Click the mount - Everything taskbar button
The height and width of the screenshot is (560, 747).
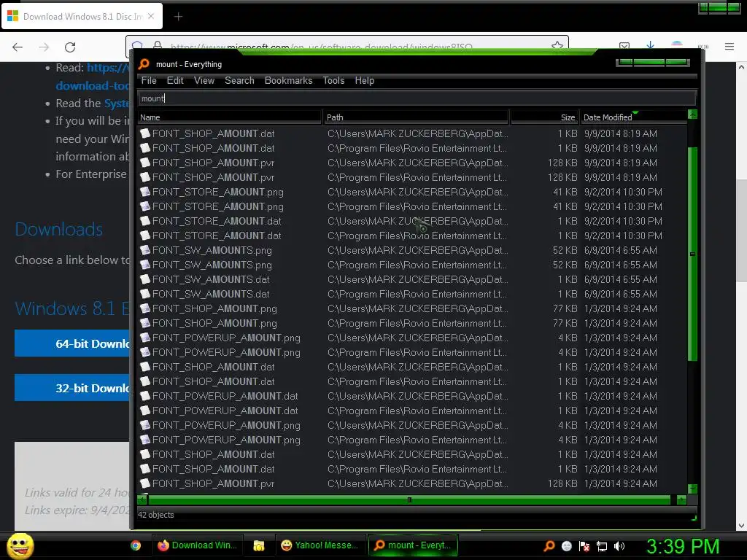click(413, 545)
